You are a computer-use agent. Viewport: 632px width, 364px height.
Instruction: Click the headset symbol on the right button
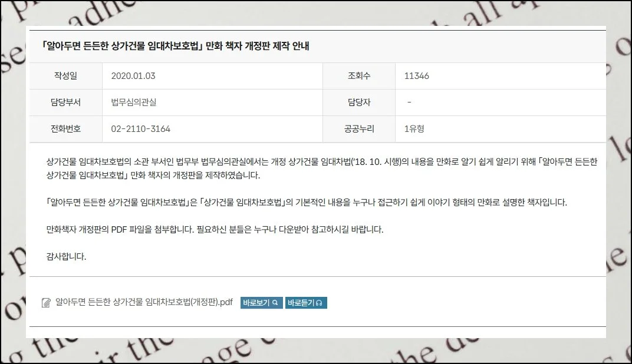321,302
